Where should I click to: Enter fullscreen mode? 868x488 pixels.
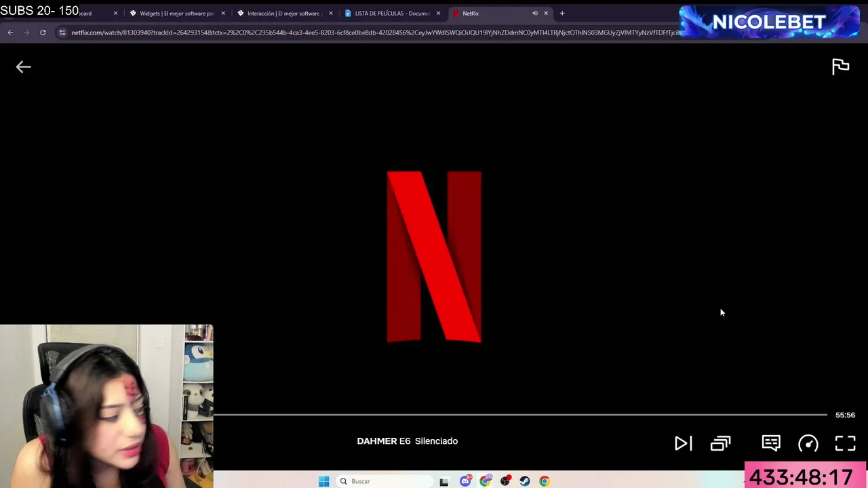845,443
